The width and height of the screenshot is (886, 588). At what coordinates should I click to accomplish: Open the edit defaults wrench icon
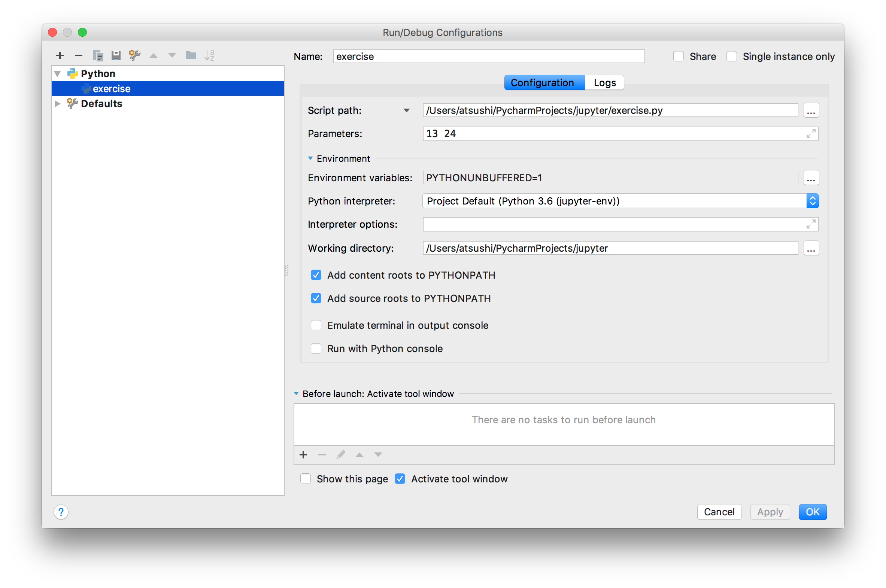click(134, 56)
